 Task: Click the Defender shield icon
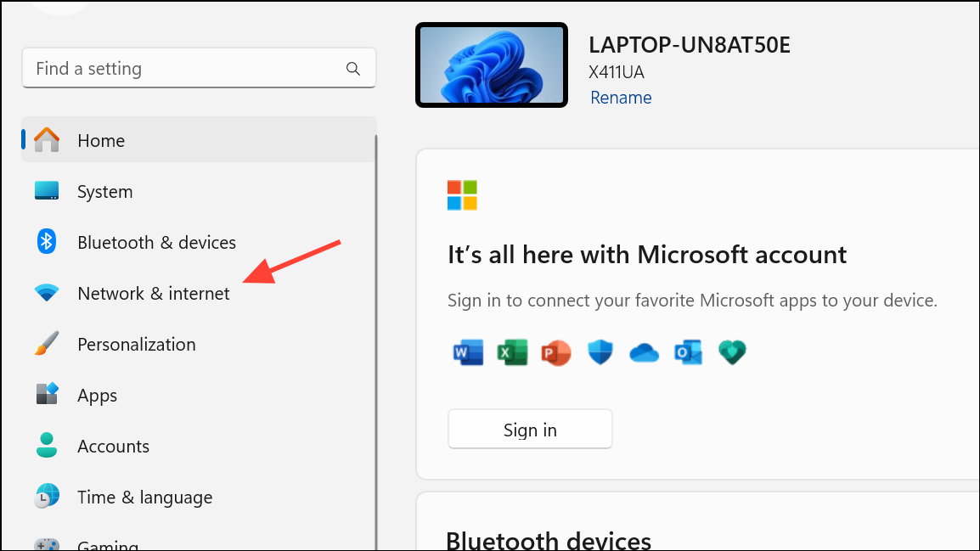[600, 352]
